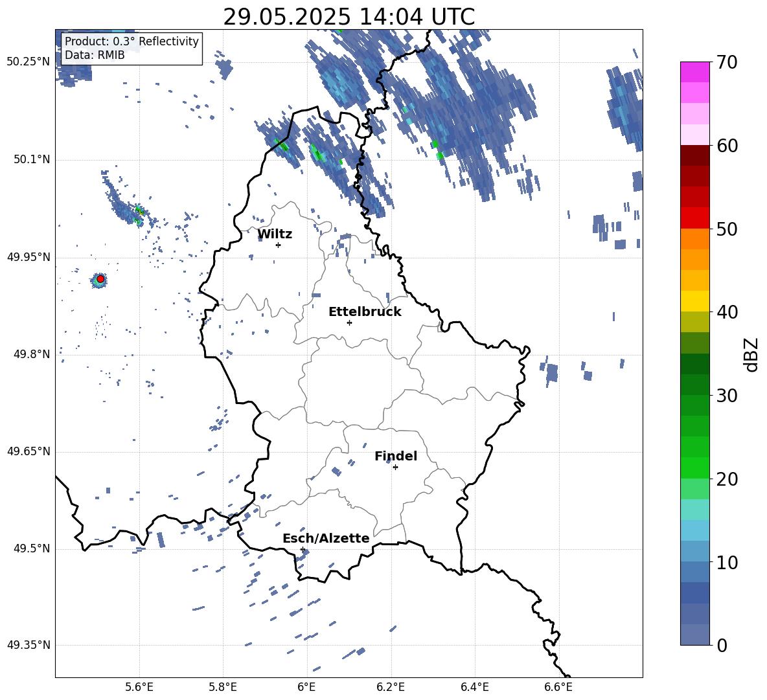This screenshot has width=767, height=700.
Task: Select the Ettelbruck city label
Action: pos(365,311)
